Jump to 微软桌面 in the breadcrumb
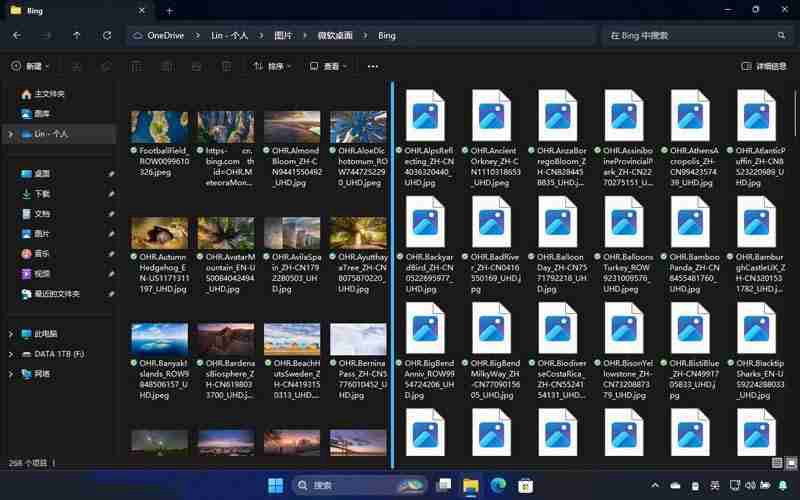This screenshot has height=500, width=800. click(335, 36)
